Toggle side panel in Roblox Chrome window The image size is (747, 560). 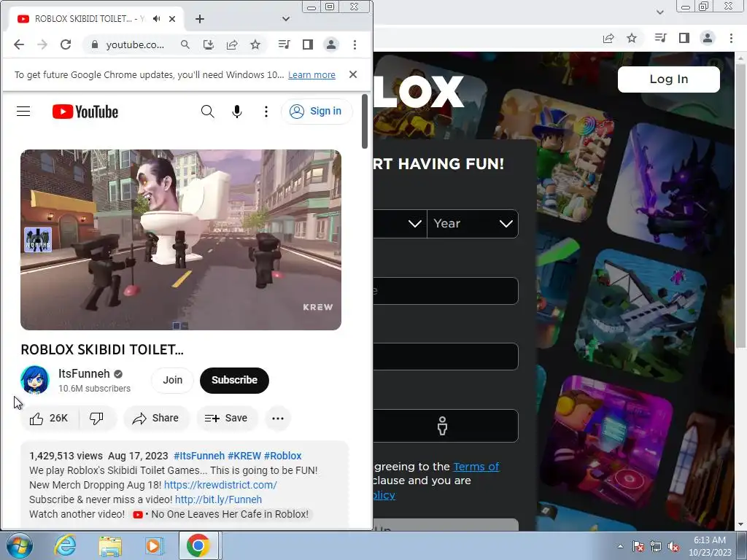pyautogui.click(x=684, y=38)
